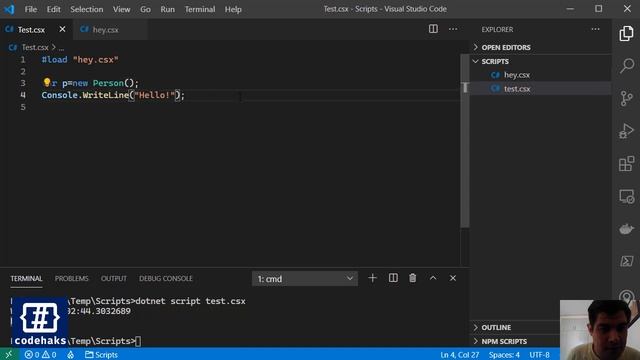
Task: Click line number 5 in the gutter
Action: click(23, 107)
